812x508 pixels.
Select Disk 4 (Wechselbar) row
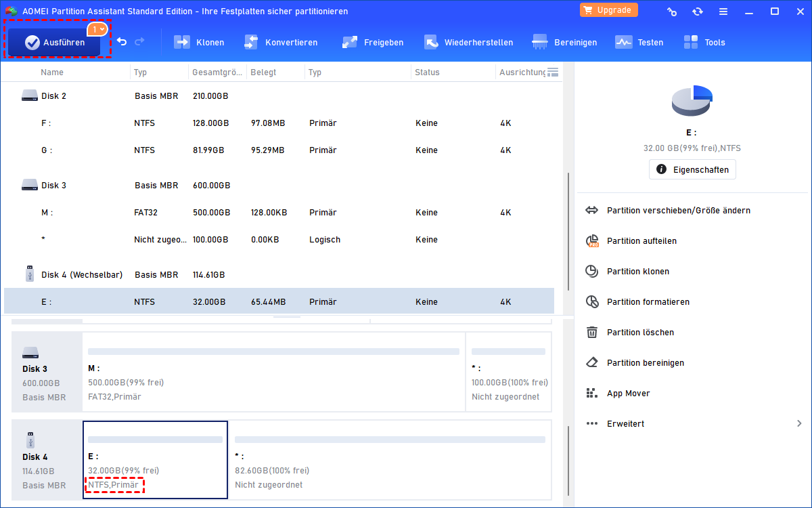pos(279,275)
